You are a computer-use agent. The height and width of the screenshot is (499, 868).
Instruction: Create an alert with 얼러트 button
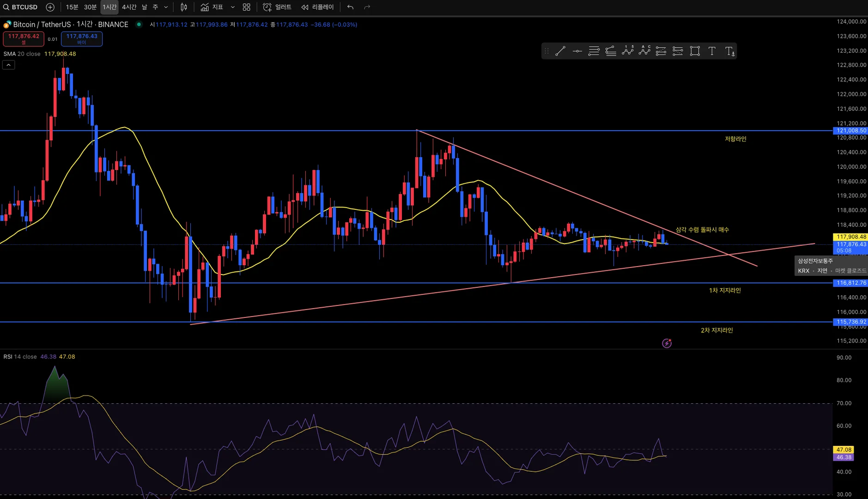coord(277,7)
